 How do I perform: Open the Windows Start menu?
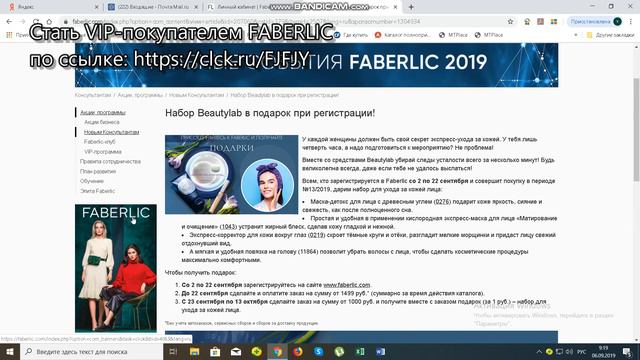(x=10, y=351)
